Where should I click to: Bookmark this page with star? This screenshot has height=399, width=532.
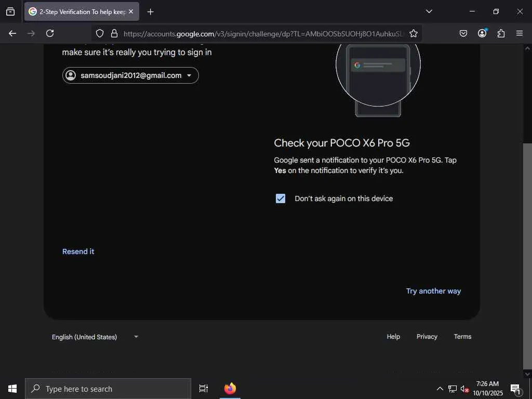click(x=413, y=33)
